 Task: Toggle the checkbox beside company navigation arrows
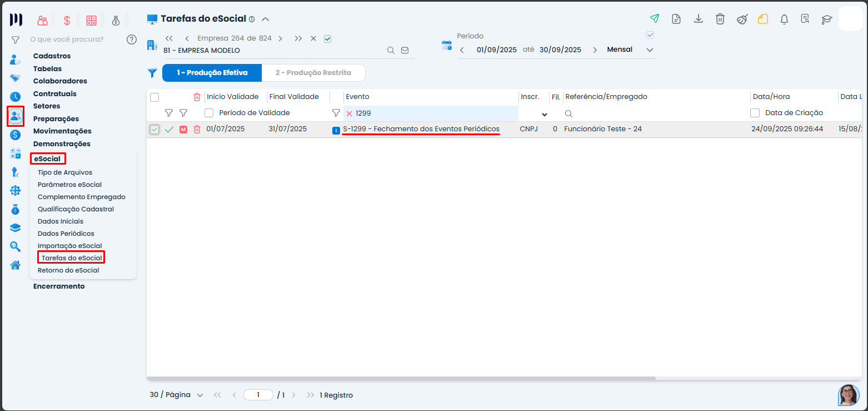pos(327,39)
